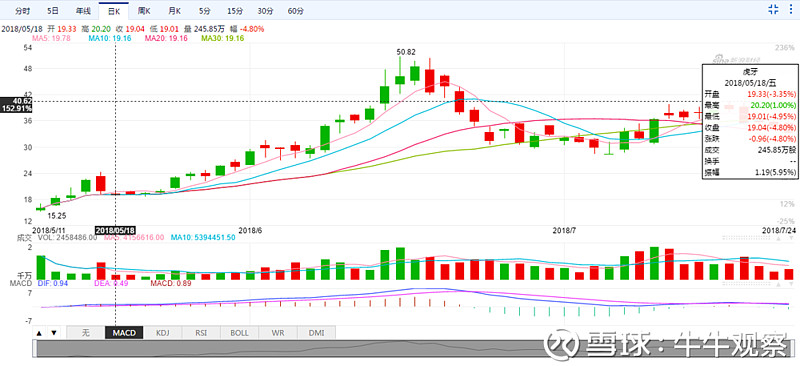Click the VOL: 2458486.00 volume label
800x366 pixels.
click(68, 237)
